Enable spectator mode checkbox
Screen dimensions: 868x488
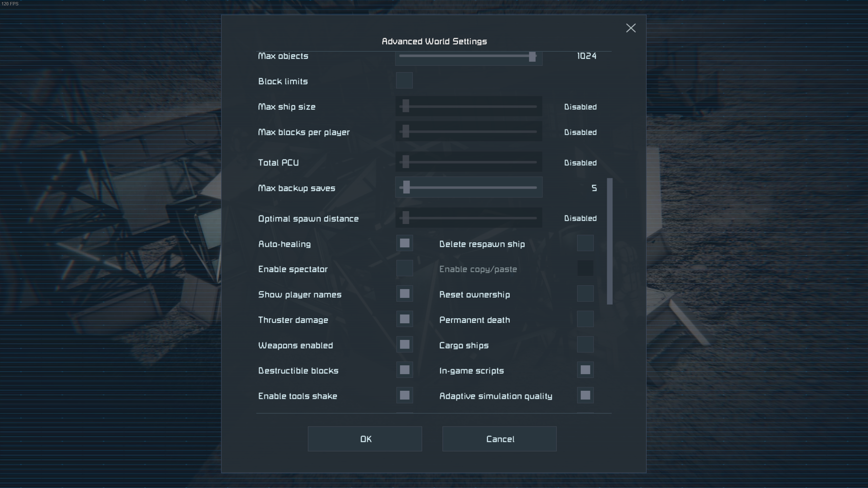[x=405, y=268]
